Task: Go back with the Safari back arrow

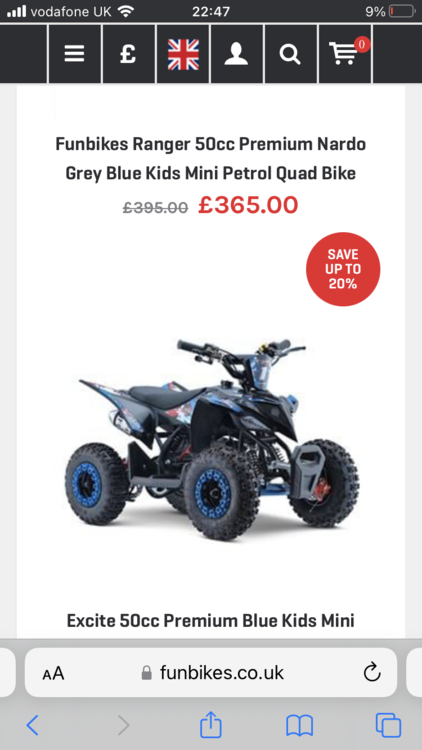Action: click(33, 726)
